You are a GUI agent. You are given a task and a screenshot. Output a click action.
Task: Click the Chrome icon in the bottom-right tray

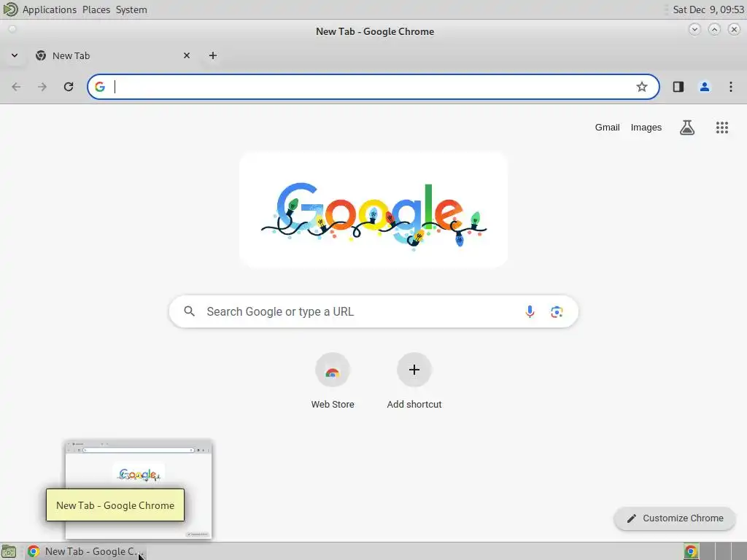(x=691, y=551)
